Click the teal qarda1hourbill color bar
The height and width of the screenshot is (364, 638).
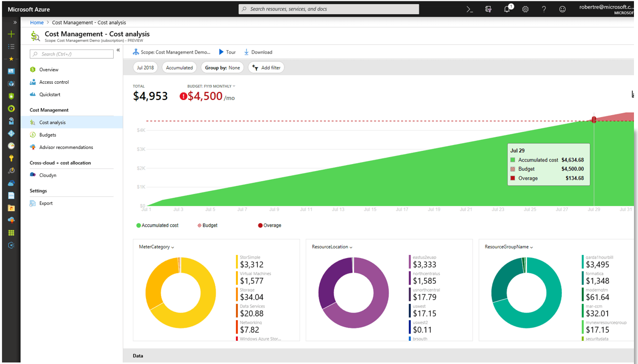click(x=582, y=262)
